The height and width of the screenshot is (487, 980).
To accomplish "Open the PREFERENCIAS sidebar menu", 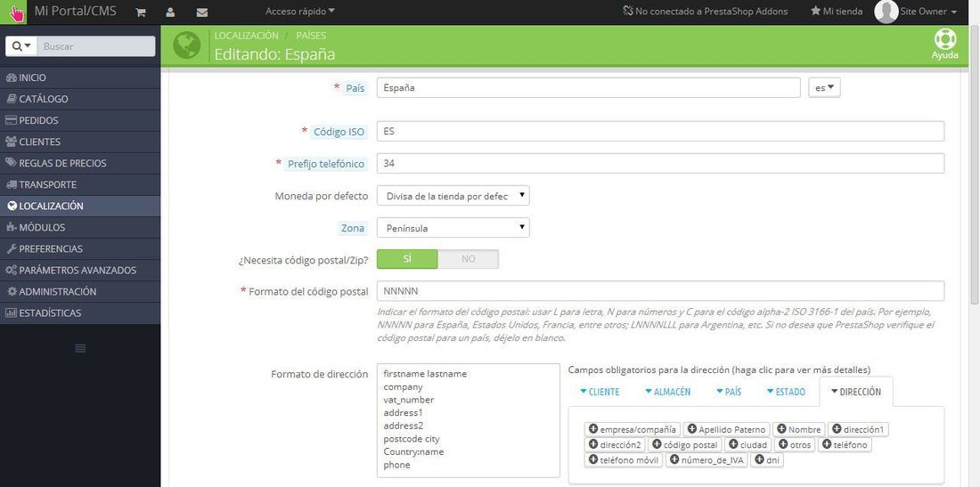I will click(x=80, y=248).
